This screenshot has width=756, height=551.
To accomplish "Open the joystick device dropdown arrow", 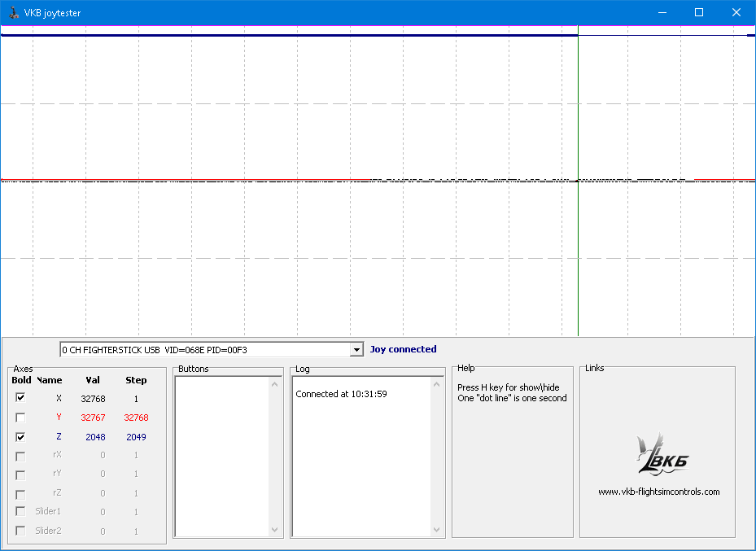I will click(356, 350).
